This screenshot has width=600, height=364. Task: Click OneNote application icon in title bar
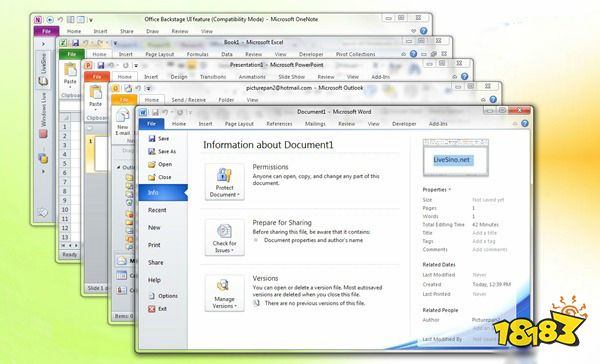[38, 19]
